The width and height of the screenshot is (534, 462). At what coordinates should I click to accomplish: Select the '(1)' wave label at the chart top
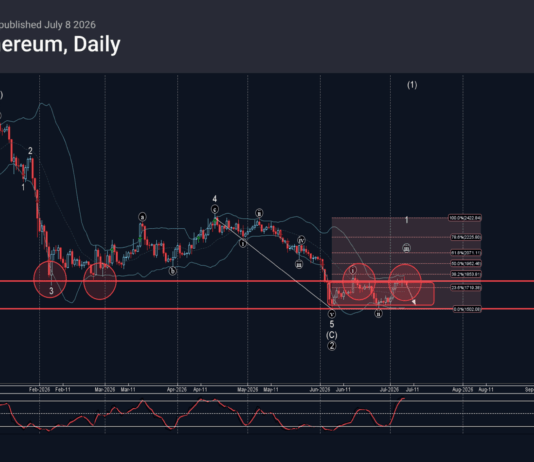coord(412,85)
